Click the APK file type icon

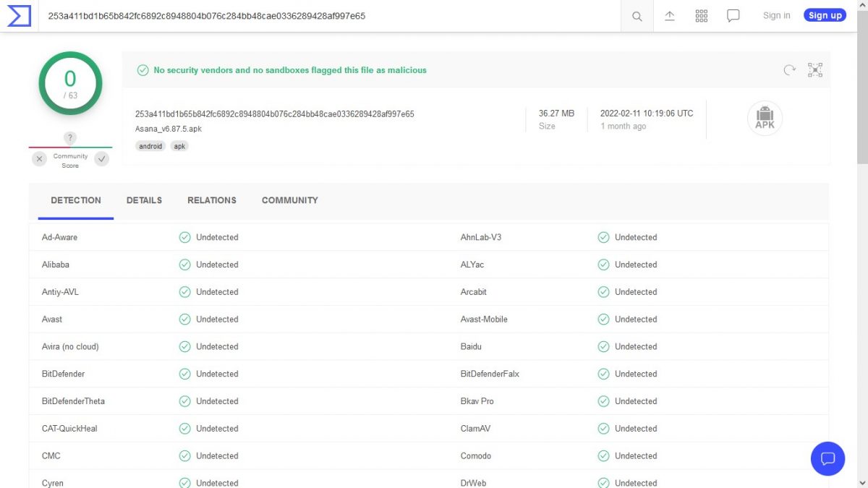765,119
